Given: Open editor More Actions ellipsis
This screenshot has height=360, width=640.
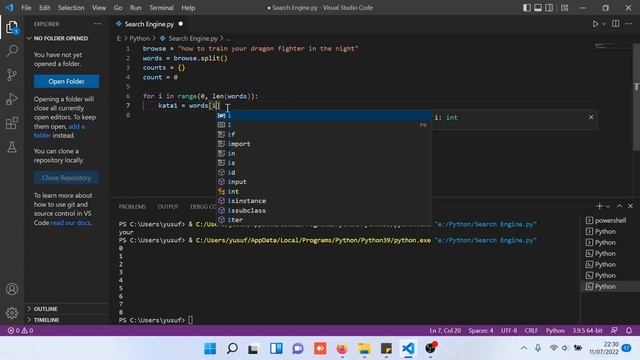Looking at the screenshot, I should click(629, 24).
